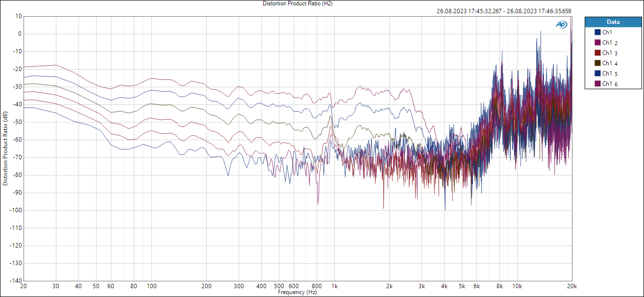
Task: Click the measurement timestamp above the graph
Action: (503, 11)
